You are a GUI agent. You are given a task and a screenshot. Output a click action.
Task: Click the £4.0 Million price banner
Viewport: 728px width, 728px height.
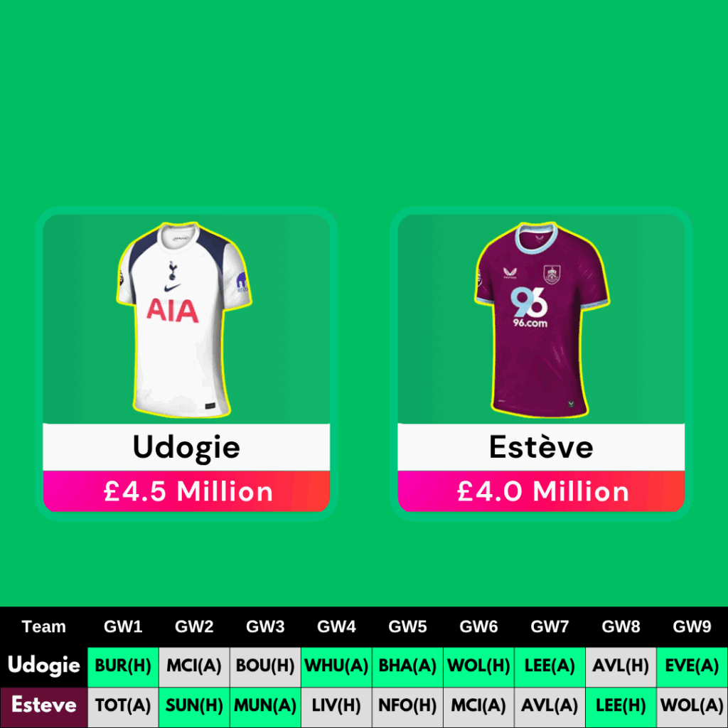(x=541, y=491)
